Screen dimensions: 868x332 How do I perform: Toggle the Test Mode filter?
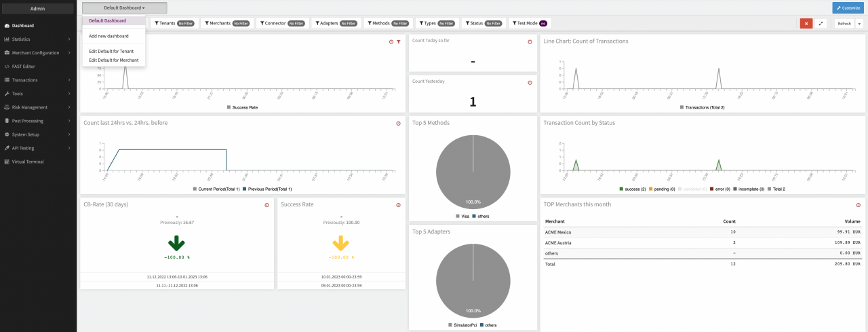[x=529, y=23]
